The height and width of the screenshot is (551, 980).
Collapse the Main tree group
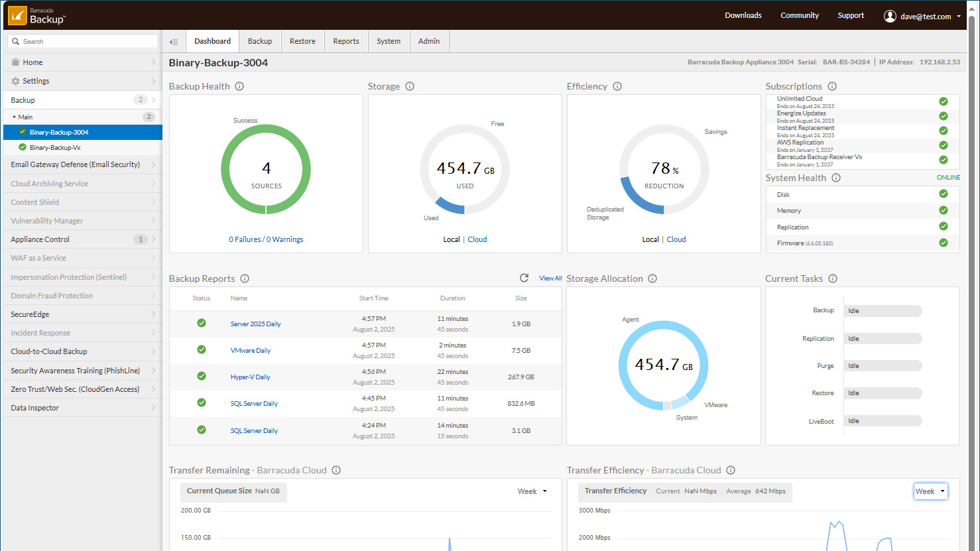(15, 117)
